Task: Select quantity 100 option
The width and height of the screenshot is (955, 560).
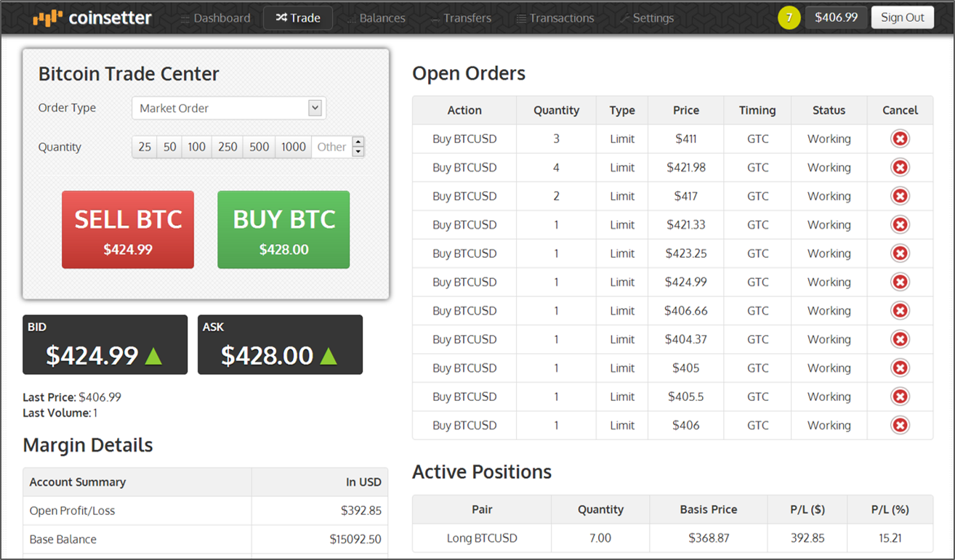Action: click(x=196, y=147)
